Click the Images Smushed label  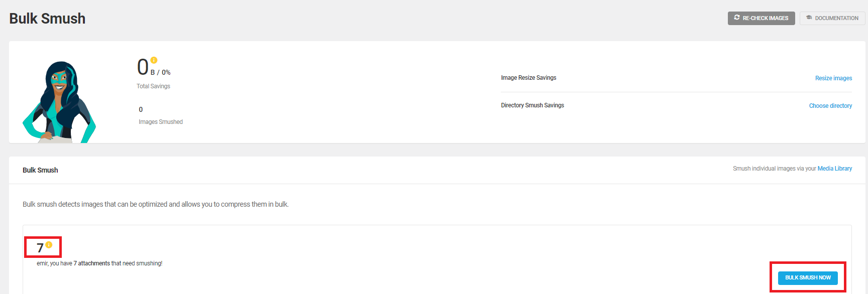point(161,122)
